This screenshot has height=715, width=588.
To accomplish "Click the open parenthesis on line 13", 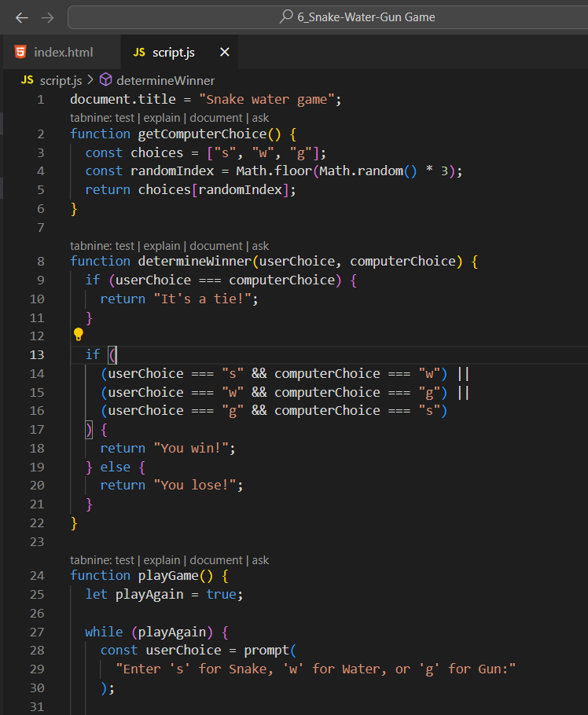I will point(112,355).
